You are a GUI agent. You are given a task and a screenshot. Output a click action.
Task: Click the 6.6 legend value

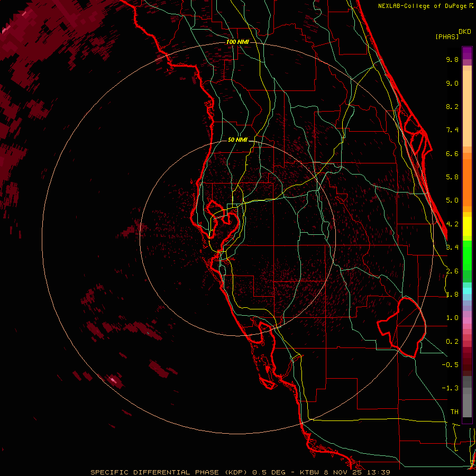coord(452,153)
